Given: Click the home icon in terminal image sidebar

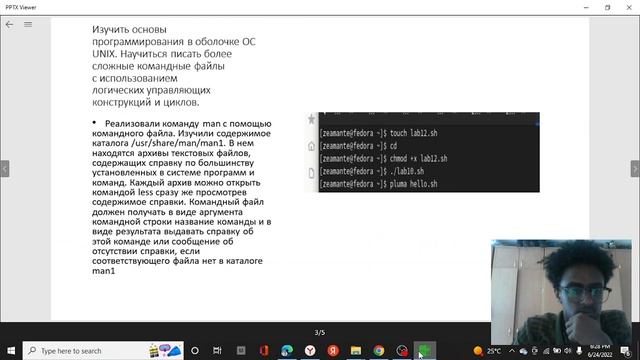Looking at the screenshot, I should (311, 146).
